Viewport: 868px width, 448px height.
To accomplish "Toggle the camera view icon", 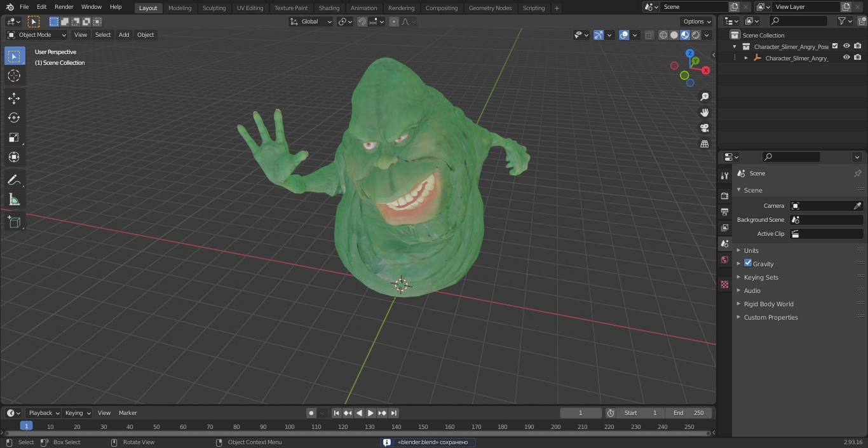I will pyautogui.click(x=704, y=128).
